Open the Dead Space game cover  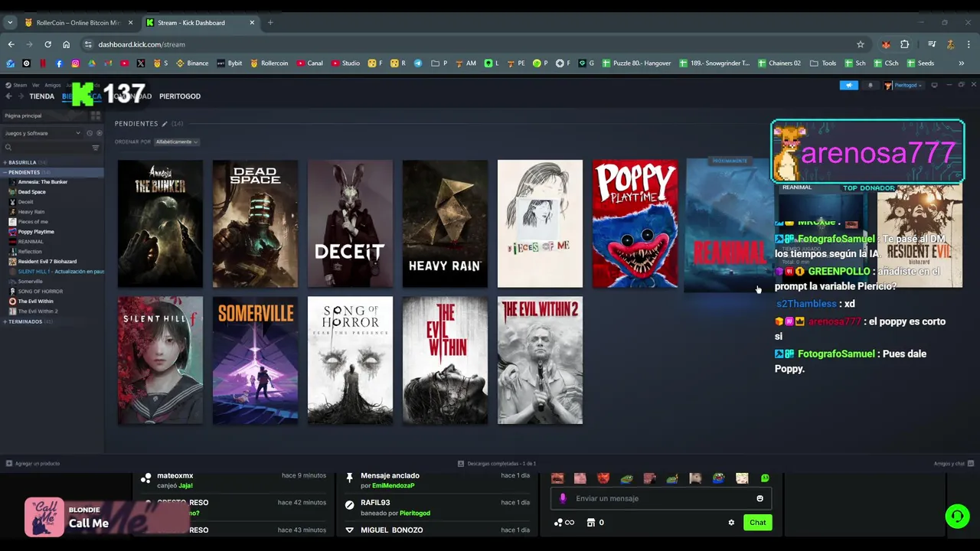pyautogui.click(x=255, y=223)
